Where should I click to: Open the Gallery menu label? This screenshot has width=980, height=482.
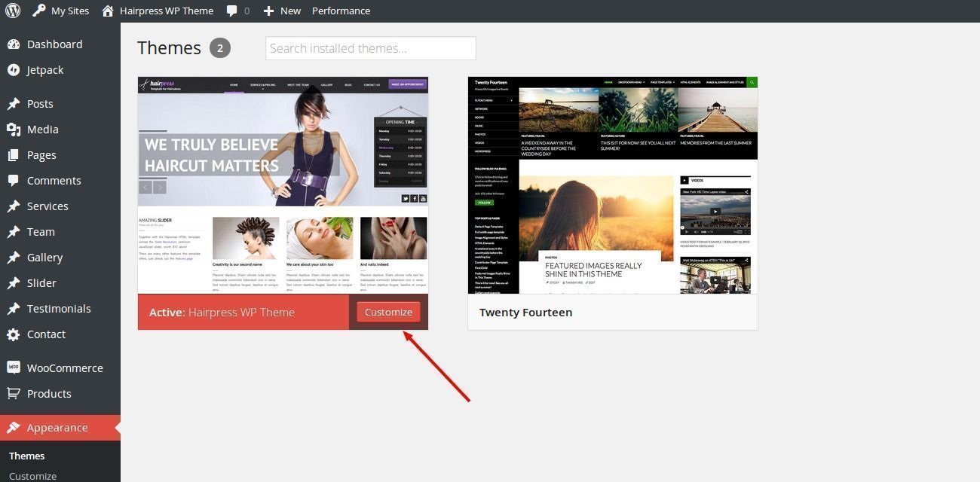pyautogui.click(x=44, y=258)
